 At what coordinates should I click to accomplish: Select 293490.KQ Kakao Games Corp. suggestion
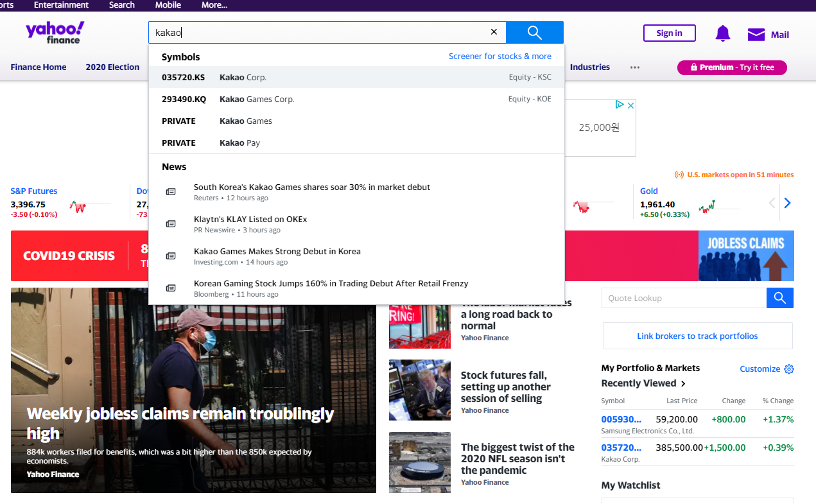356,99
